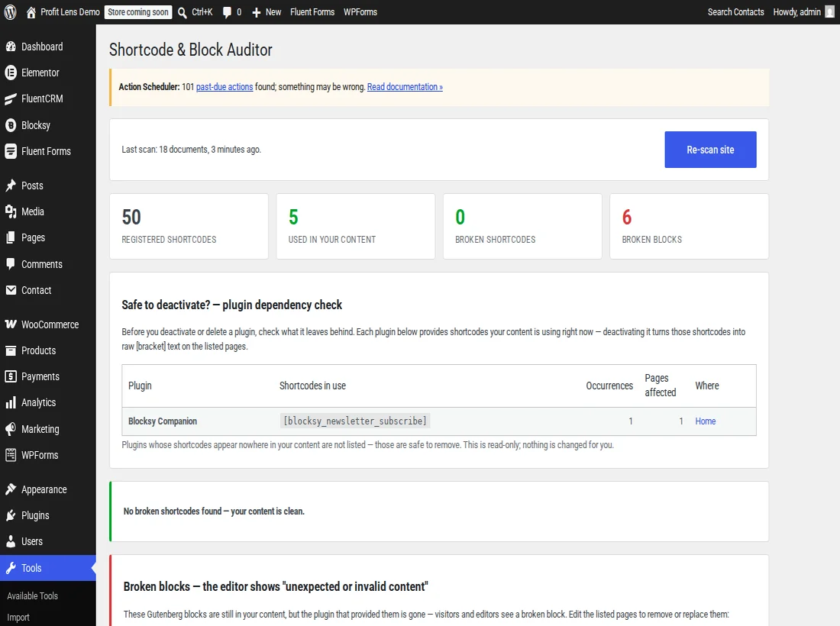Open the Dashboard menu item
The image size is (840, 626).
tap(42, 47)
